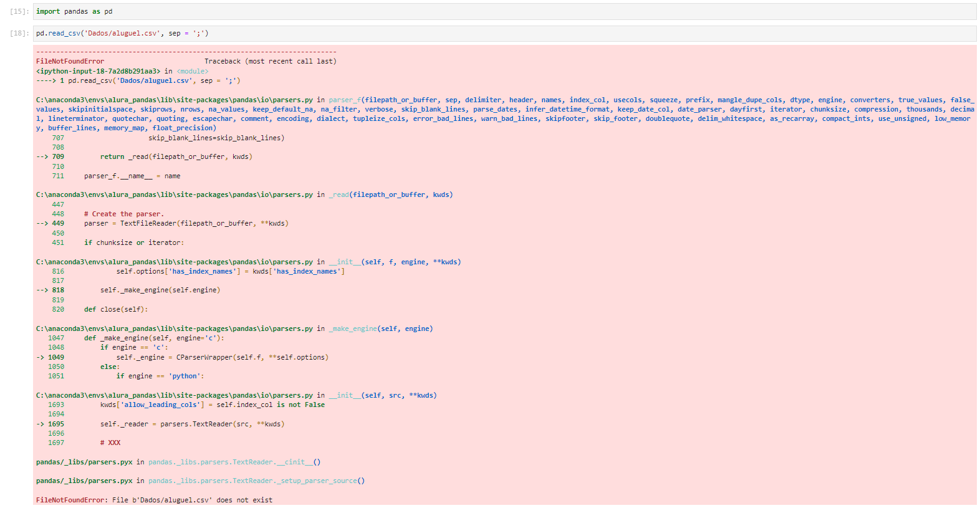Click '_make_engine(self, engine)' frame header
The width and height of the screenshot is (980, 508).
coord(381,328)
